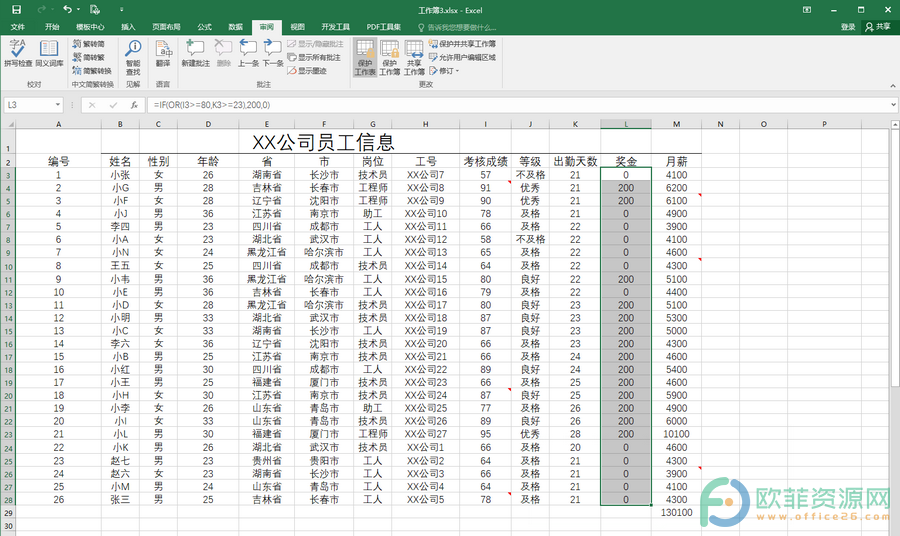Click the name cell 张三
Image resolution: width=900 pixels, height=536 pixels.
[x=120, y=500]
